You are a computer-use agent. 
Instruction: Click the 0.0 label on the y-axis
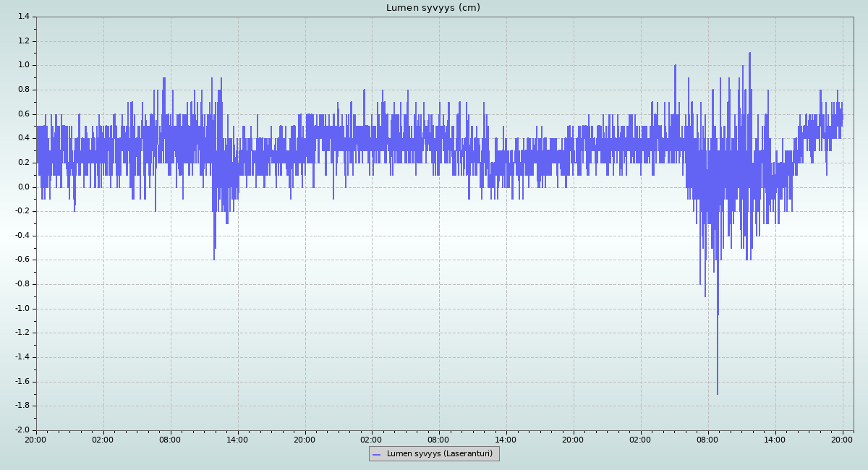pyautogui.click(x=24, y=187)
